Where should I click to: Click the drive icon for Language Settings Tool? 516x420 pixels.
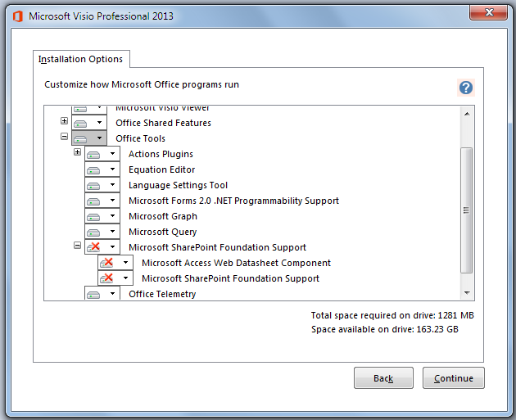click(93, 186)
